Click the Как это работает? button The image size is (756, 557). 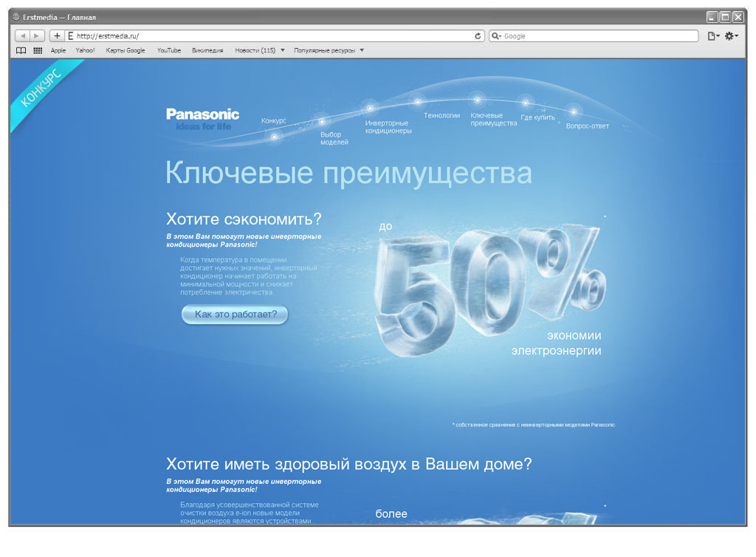[235, 314]
